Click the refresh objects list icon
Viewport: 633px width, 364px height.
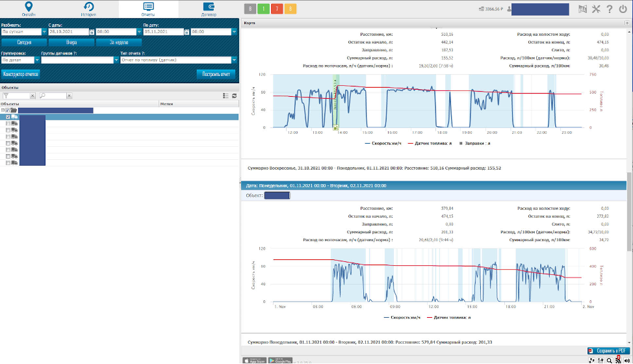point(234,96)
